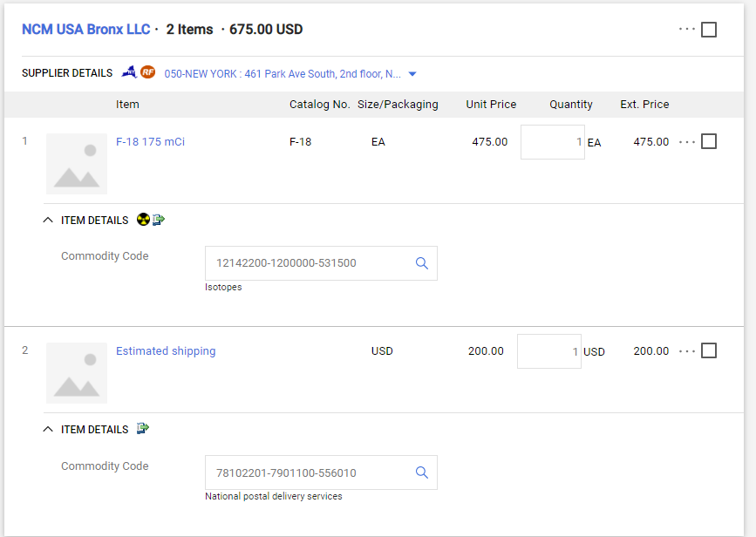Click search icon in postal delivery commodity code
The image size is (756, 537).
(x=422, y=472)
